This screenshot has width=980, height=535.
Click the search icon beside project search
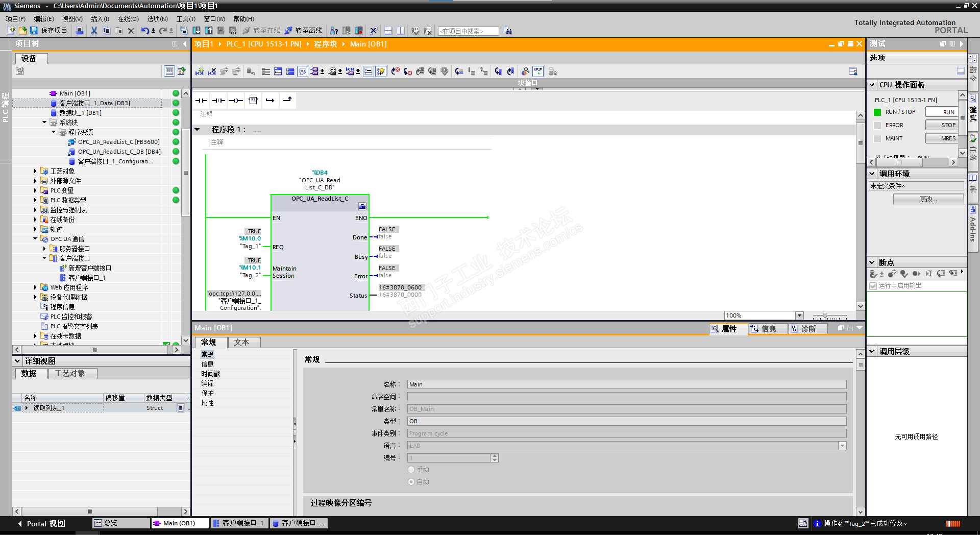coord(508,31)
